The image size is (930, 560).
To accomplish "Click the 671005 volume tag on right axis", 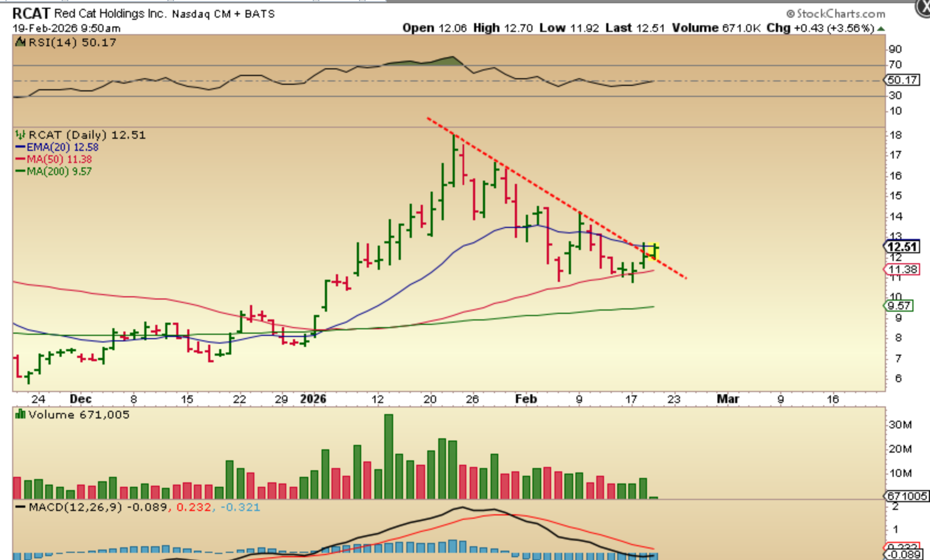I will tap(907, 496).
